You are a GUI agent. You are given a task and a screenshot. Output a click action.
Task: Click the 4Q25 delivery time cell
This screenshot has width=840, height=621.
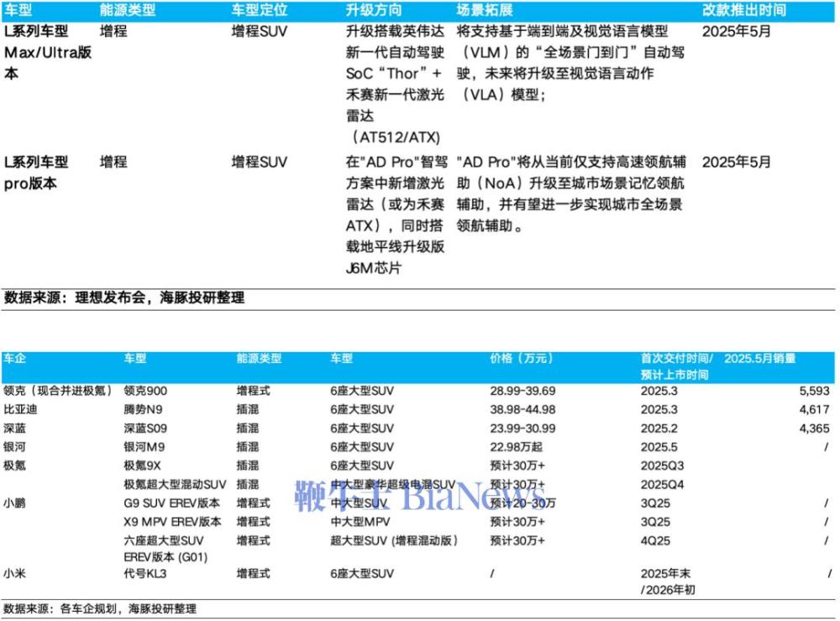pos(655,540)
